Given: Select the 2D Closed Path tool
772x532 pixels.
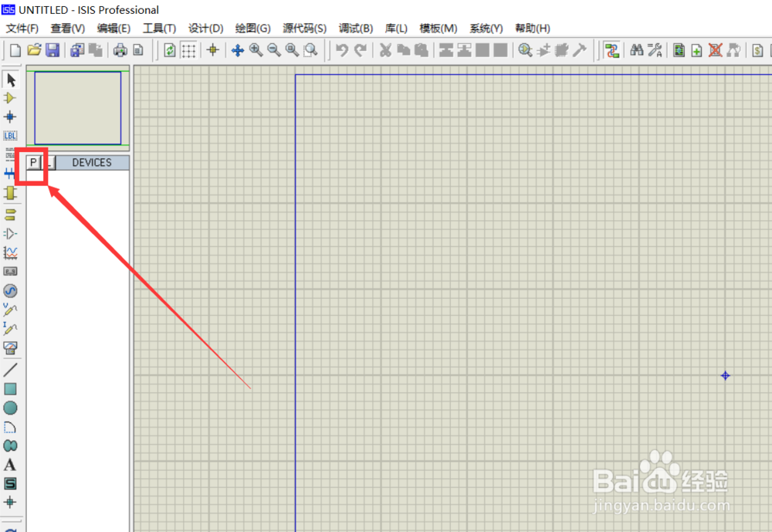Looking at the screenshot, I should pos(10,446).
